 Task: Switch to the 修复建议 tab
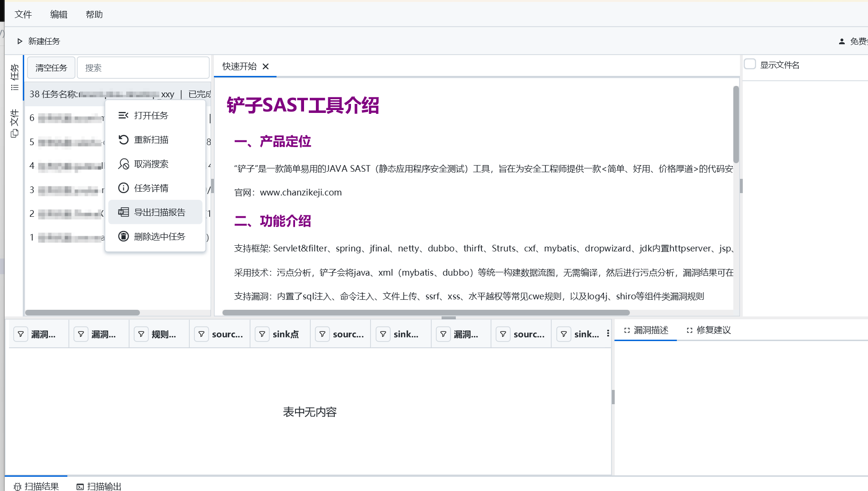[709, 330]
